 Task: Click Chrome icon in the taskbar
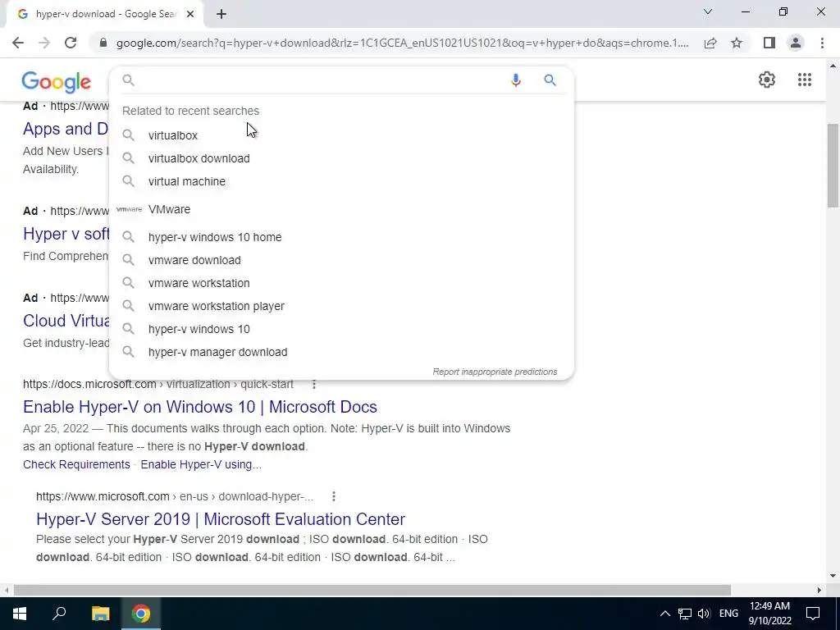point(141,614)
